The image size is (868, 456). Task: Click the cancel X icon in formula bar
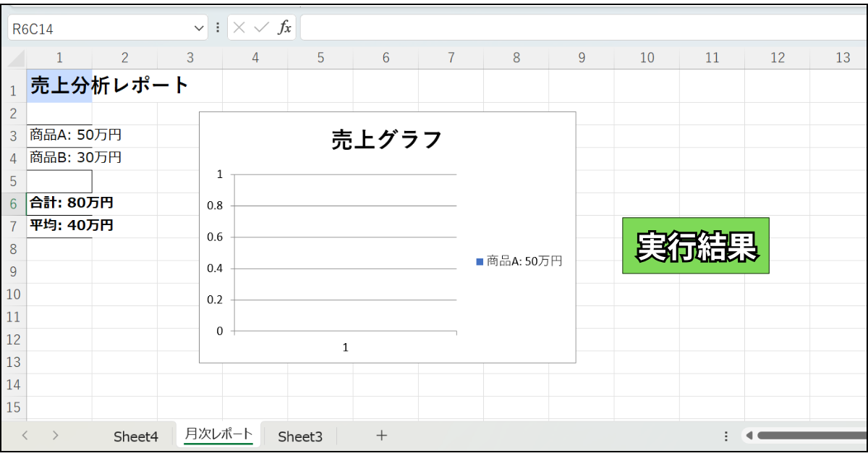click(239, 28)
